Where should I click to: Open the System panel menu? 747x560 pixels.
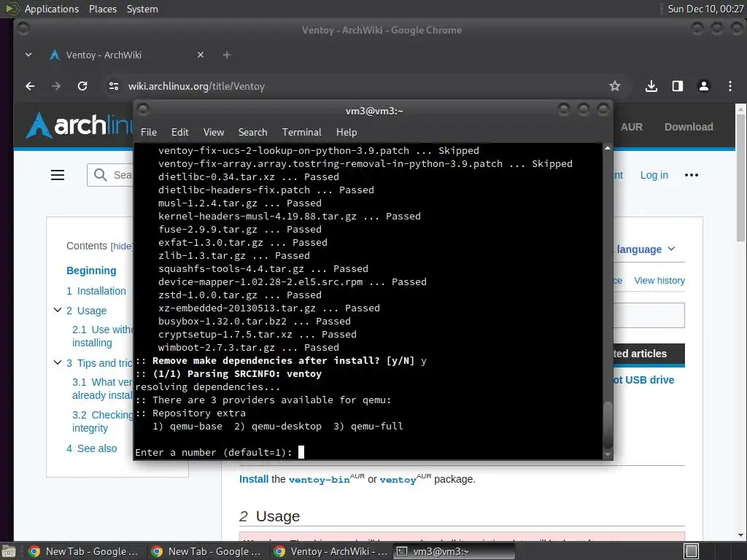(142, 9)
